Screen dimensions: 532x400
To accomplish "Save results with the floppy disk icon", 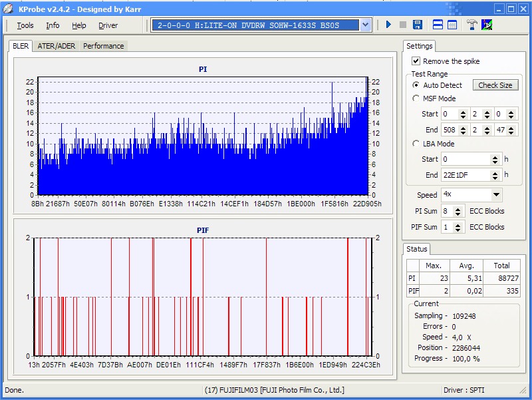I will pos(418,25).
